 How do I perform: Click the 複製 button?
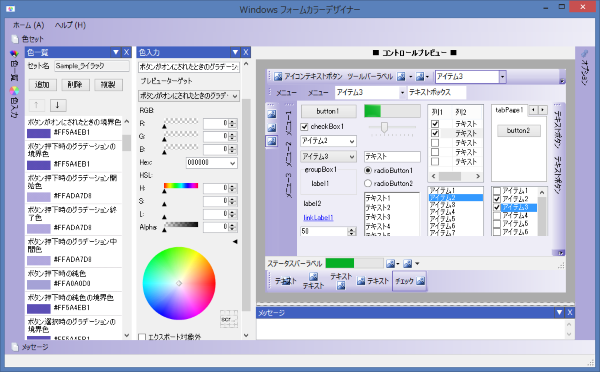tap(108, 85)
